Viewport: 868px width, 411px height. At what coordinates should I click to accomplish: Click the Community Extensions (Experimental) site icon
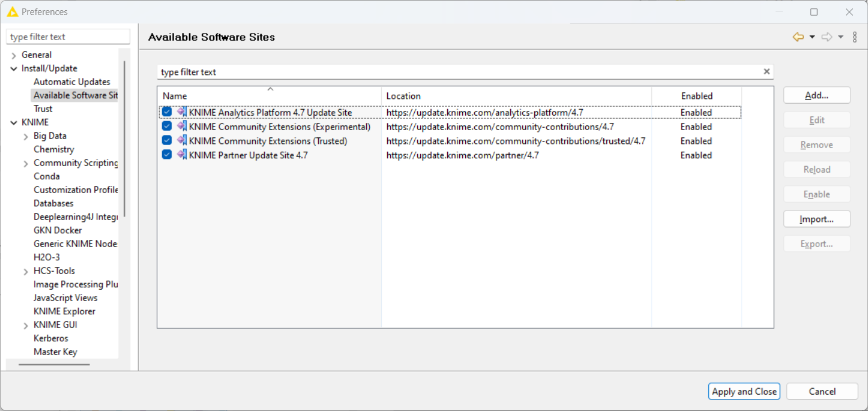point(181,127)
